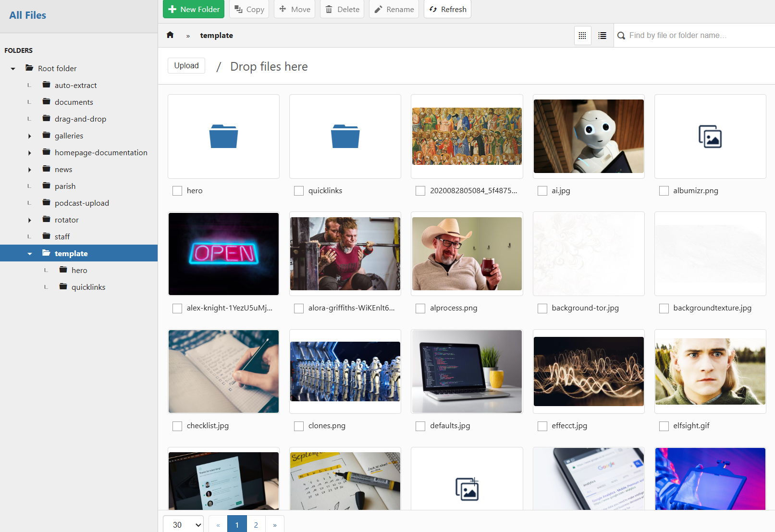
Task: Click the search magnifier icon
Action: (x=621, y=36)
